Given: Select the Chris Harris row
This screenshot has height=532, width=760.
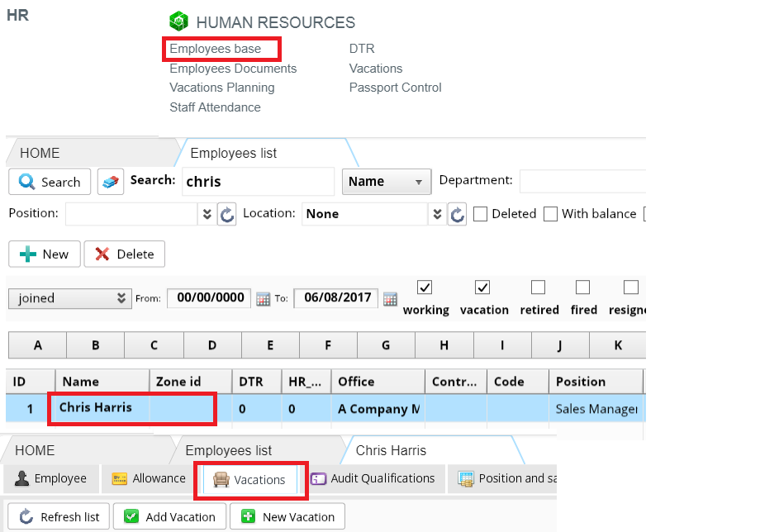Looking at the screenshot, I should 96,408.
